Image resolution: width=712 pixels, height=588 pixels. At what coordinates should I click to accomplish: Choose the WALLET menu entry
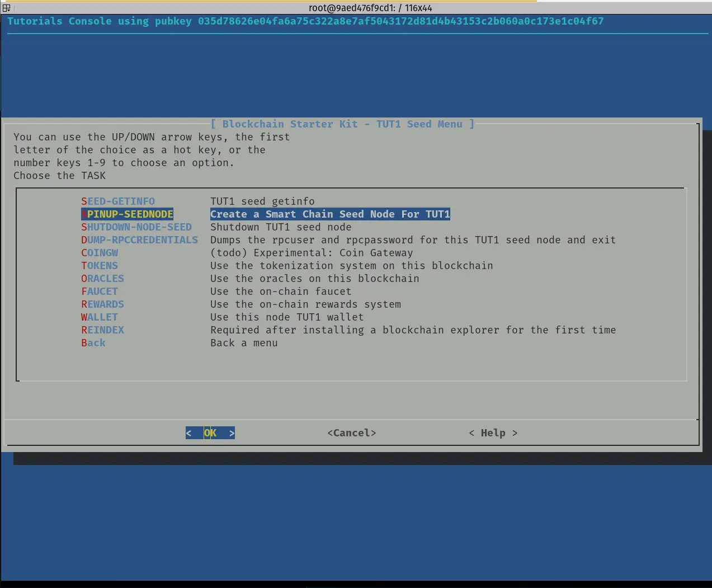pyautogui.click(x=100, y=317)
